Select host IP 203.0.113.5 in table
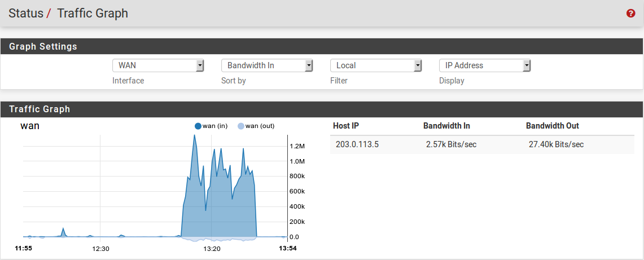The height and width of the screenshot is (260, 644). (x=357, y=144)
